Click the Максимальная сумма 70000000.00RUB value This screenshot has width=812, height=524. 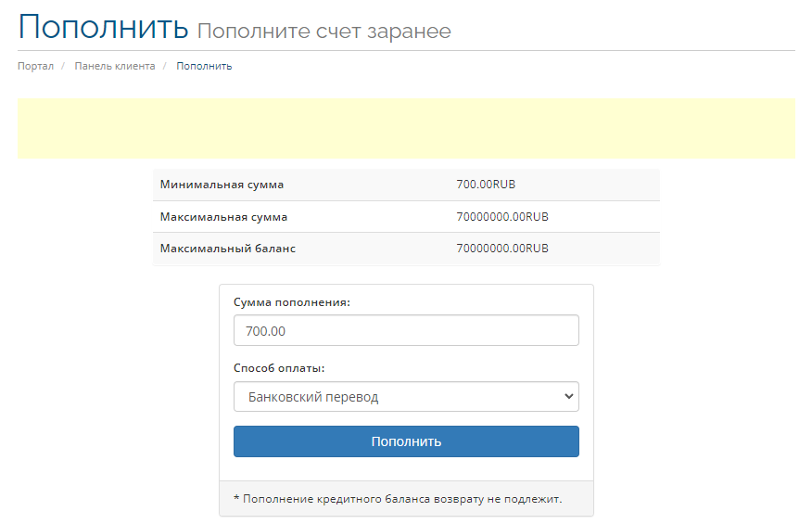tap(502, 217)
